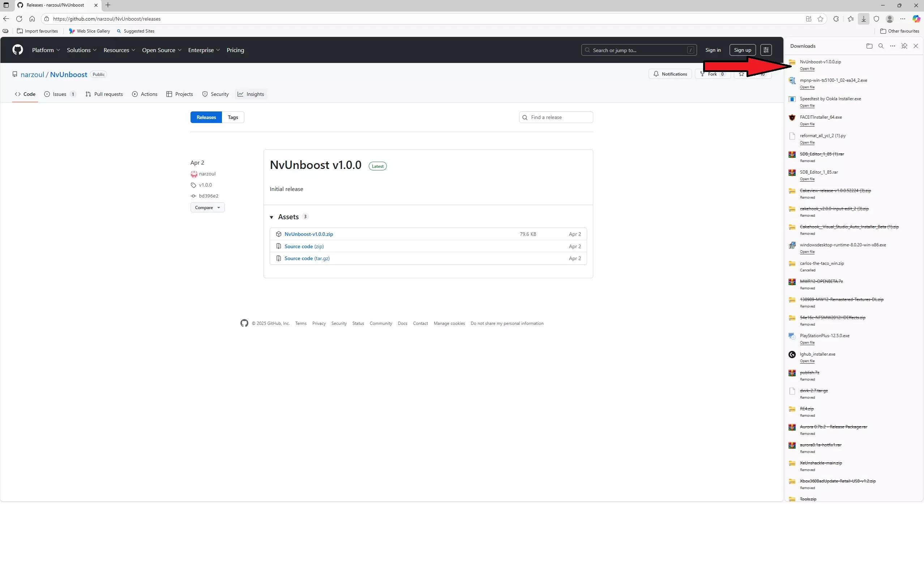Image resolution: width=924 pixels, height=581 pixels.
Task: Refresh the current page
Action: (x=19, y=19)
